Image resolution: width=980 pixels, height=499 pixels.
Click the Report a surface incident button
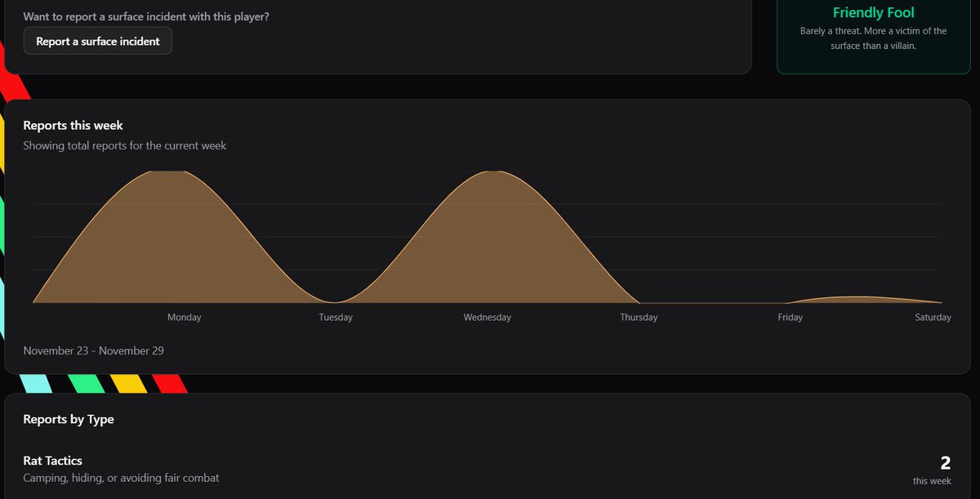(x=97, y=41)
